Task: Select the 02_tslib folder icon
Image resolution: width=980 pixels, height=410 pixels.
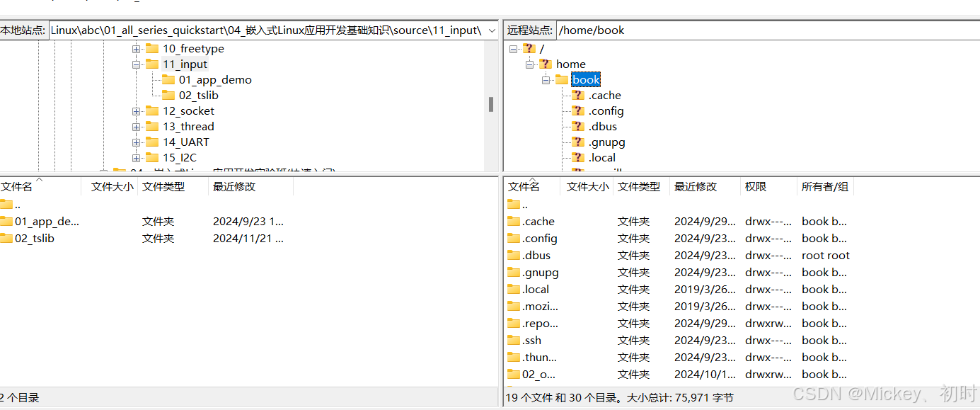Action: pos(8,238)
